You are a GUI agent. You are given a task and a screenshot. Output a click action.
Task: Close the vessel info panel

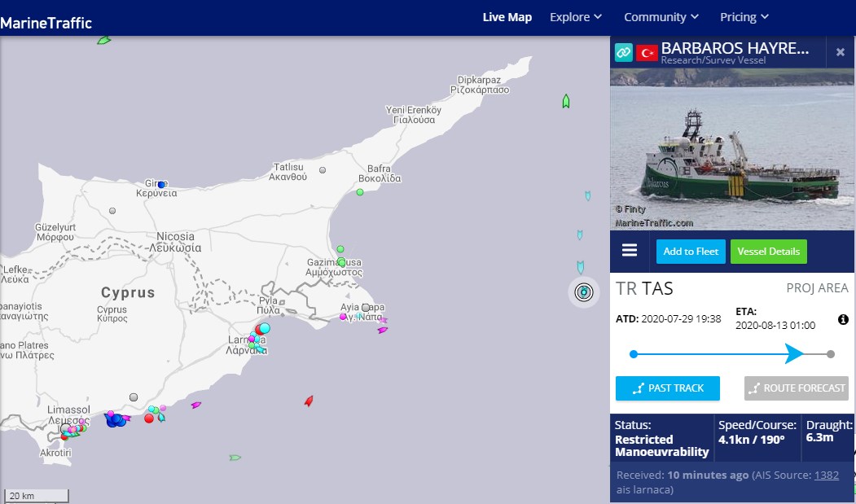(x=841, y=52)
